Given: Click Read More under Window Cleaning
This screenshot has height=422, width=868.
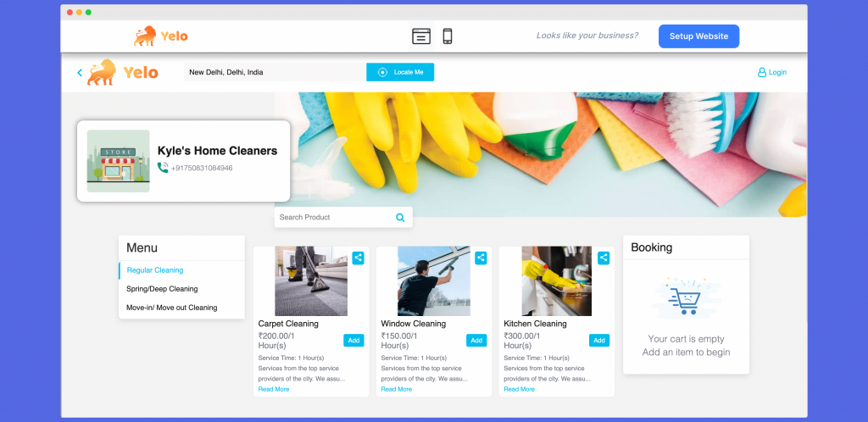Looking at the screenshot, I should (397, 389).
